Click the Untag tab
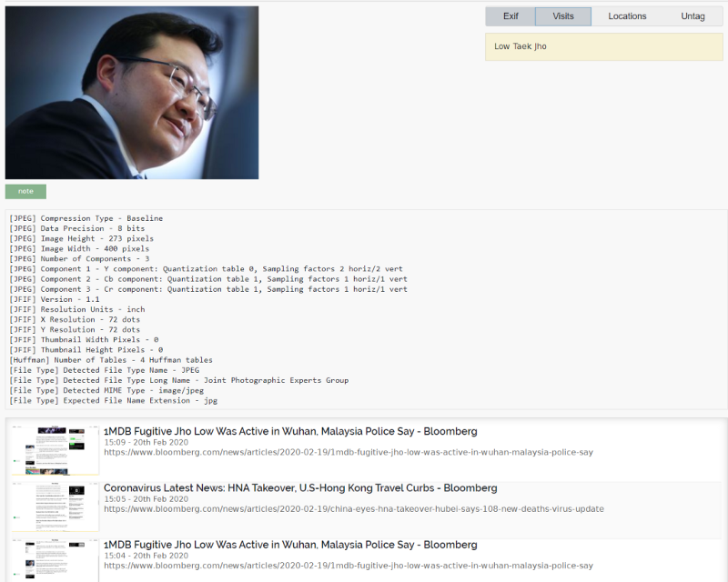This screenshot has height=582, width=728. click(x=692, y=16)
